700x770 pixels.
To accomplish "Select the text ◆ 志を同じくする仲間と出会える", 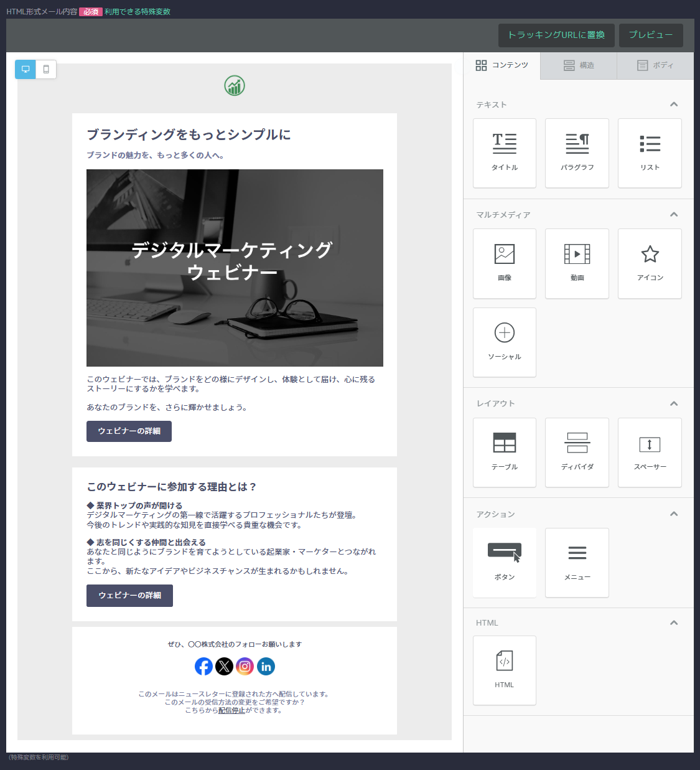I will [x=146, y=542].
